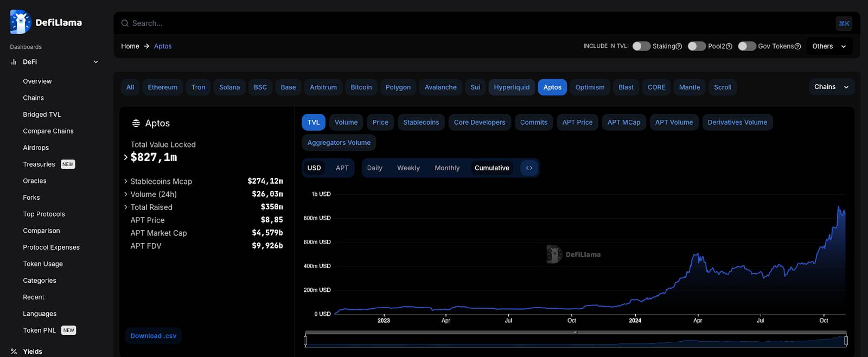Select the Monthly interval

[447, 168]
